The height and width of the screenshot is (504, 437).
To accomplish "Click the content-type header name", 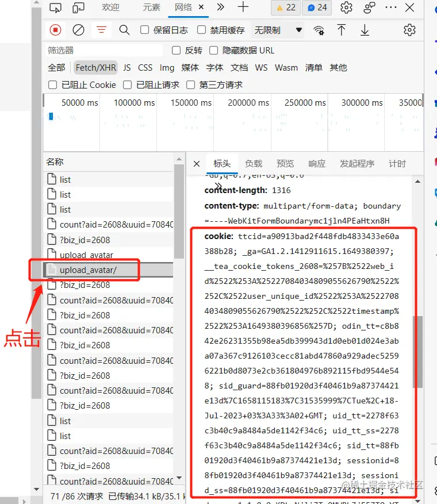I will [232, 206].
